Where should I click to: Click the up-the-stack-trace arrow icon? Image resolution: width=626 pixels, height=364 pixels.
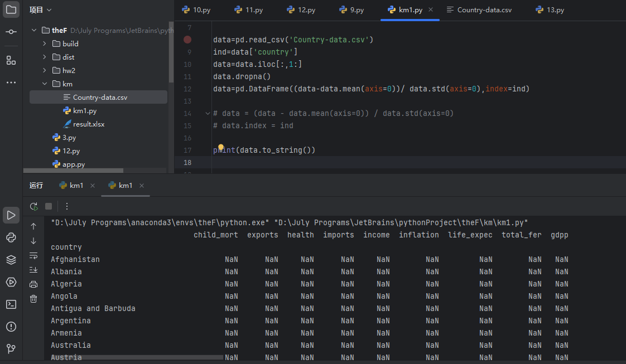tap(33, 226)
